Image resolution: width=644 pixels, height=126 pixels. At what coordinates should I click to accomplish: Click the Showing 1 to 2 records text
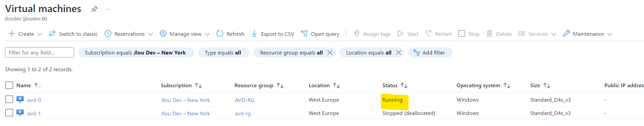click(x=39, y=69)
